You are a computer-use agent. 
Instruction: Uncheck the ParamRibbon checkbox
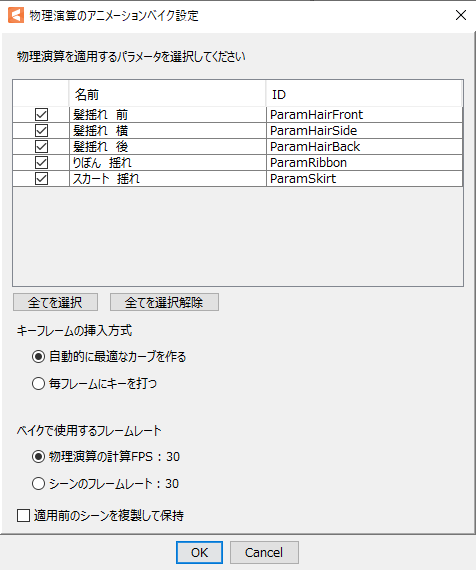pyautogui.click(x=41, y=162)
